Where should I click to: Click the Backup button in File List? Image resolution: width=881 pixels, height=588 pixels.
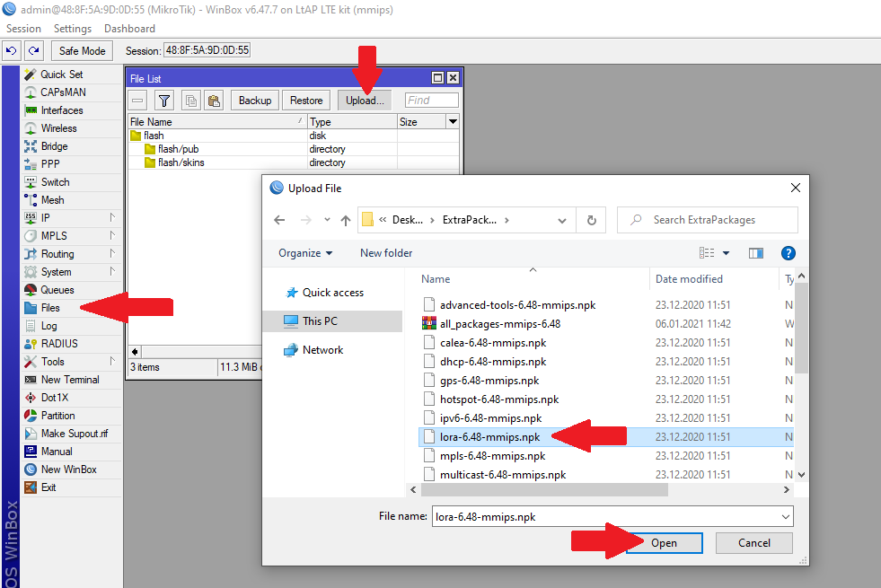255,101
